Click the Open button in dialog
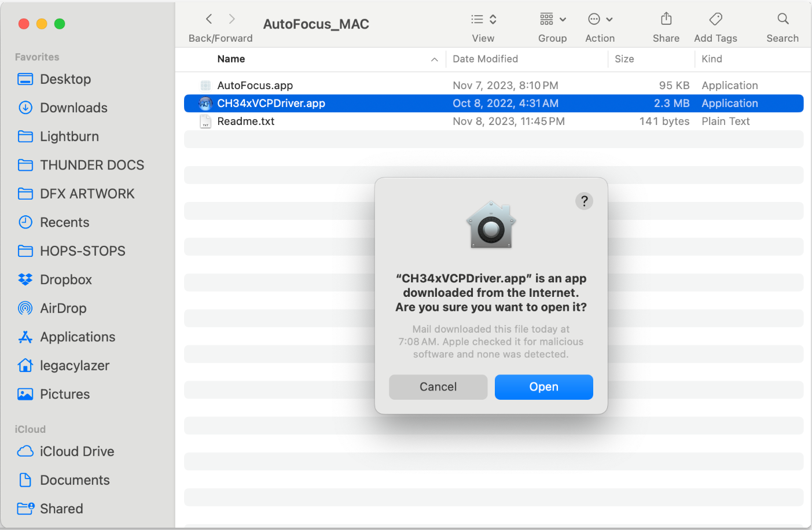This screenshot has height=530, width=812. click(x=544, y=387)
